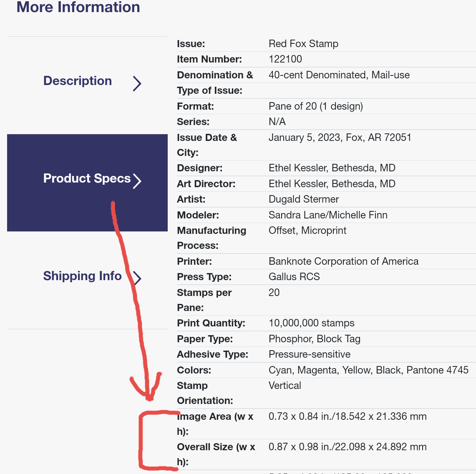Image resolution: width=476 pixels, height=474 pixels.
Task: Select the Issue Date & City label
Action: tap(207, 145)
